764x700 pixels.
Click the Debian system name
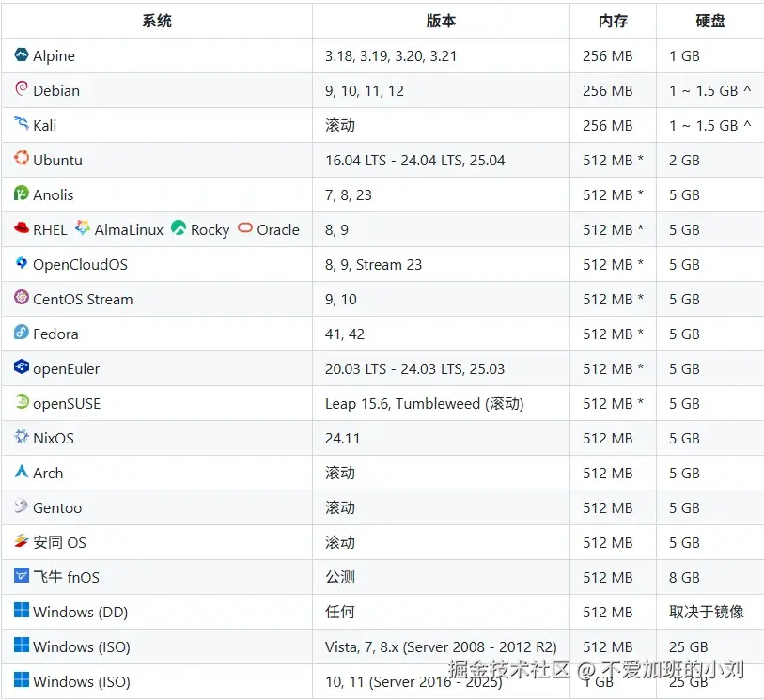(56, 90)
